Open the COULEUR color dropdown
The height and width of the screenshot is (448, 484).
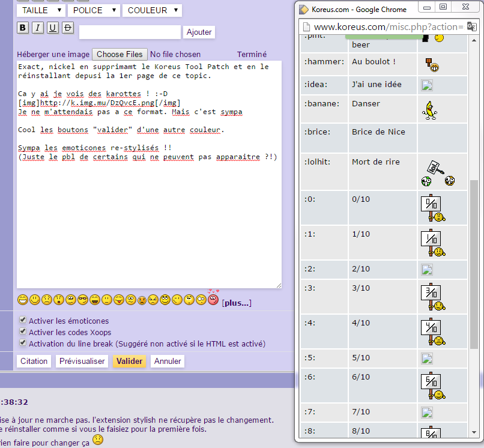coord(153,10)
